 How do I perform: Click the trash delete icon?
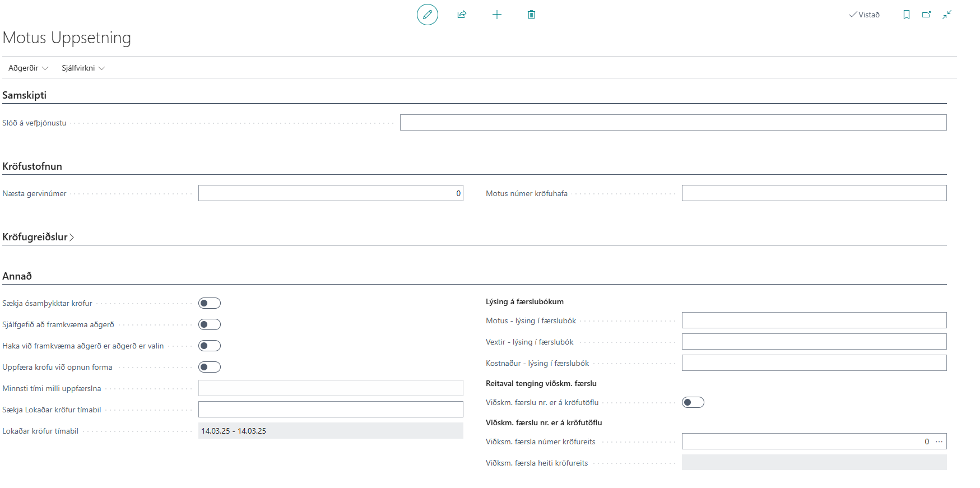(531, 15)
